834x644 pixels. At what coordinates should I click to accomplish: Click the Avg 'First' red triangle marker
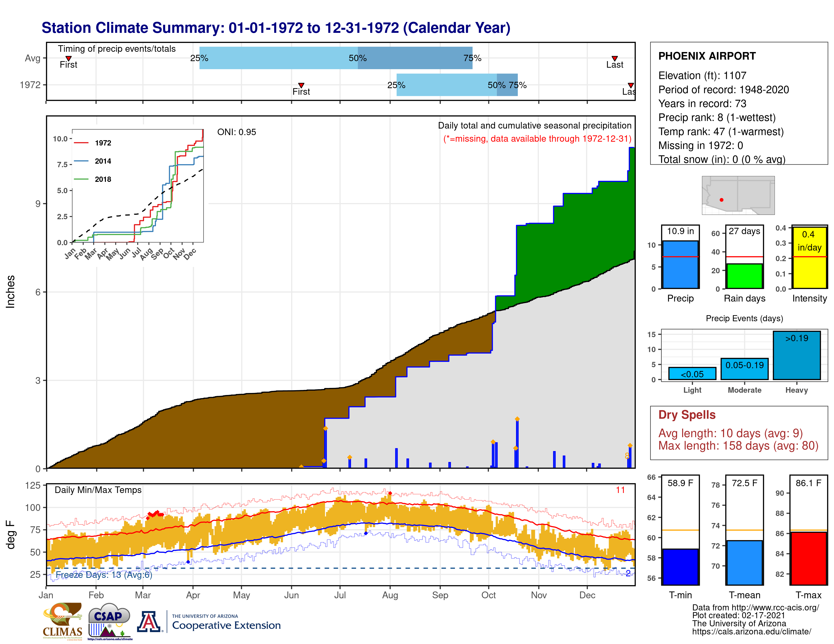pos(69,58)
